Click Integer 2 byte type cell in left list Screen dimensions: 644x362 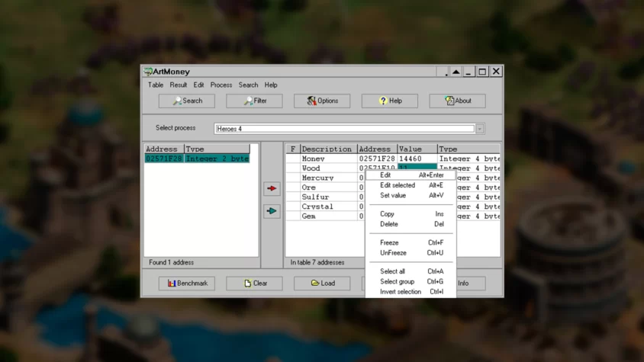[217, 159]
